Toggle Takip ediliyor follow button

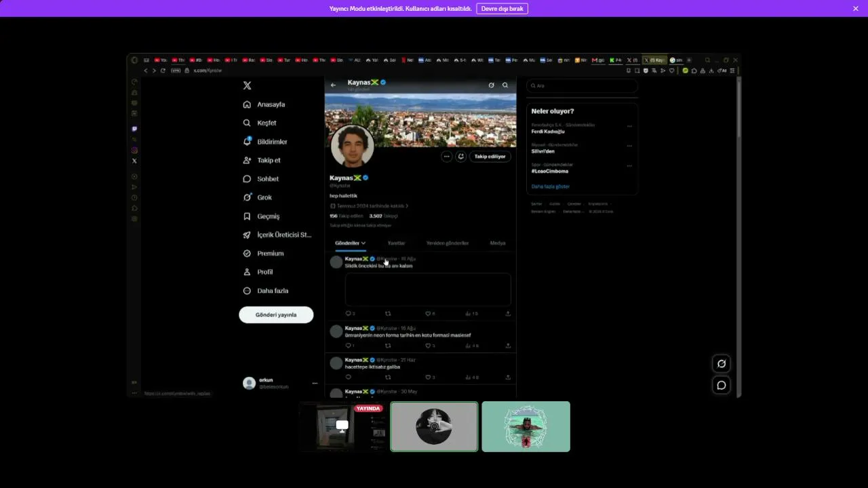coord(490,157)
